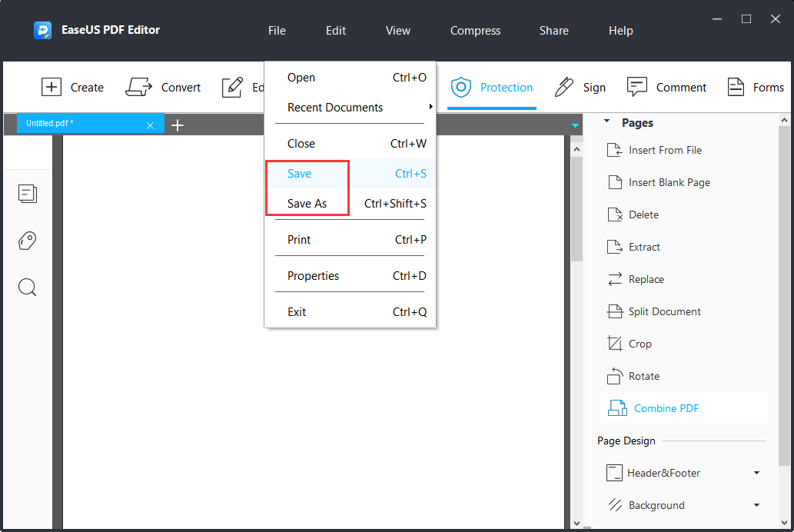Collapse the Pages section triangle
Viewport: 794px width, 532px height.
pos(606,121)
